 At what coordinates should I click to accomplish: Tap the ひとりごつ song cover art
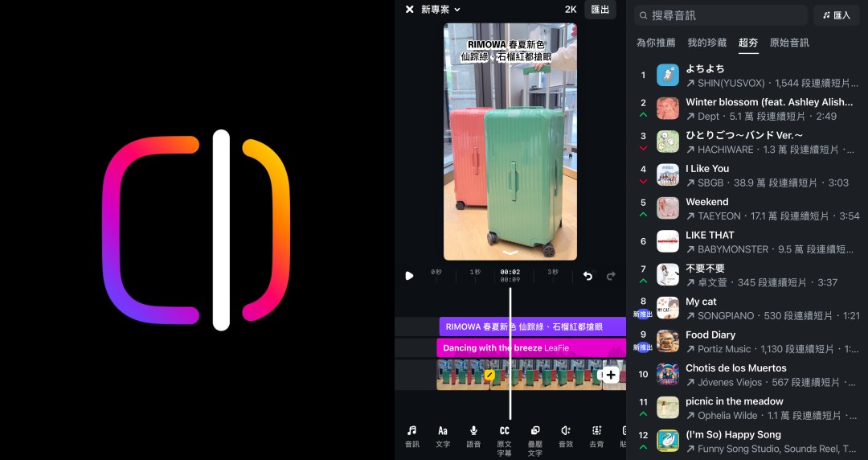[668, 142]
